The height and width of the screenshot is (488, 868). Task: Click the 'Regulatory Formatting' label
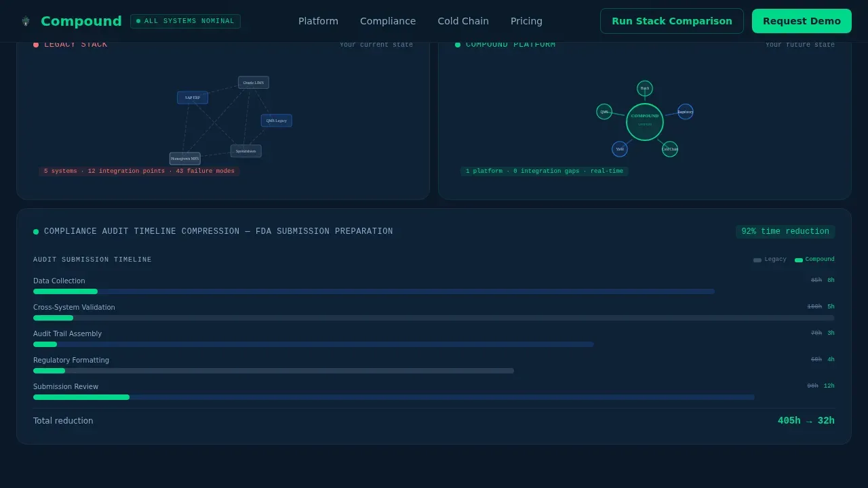(71, 361)
